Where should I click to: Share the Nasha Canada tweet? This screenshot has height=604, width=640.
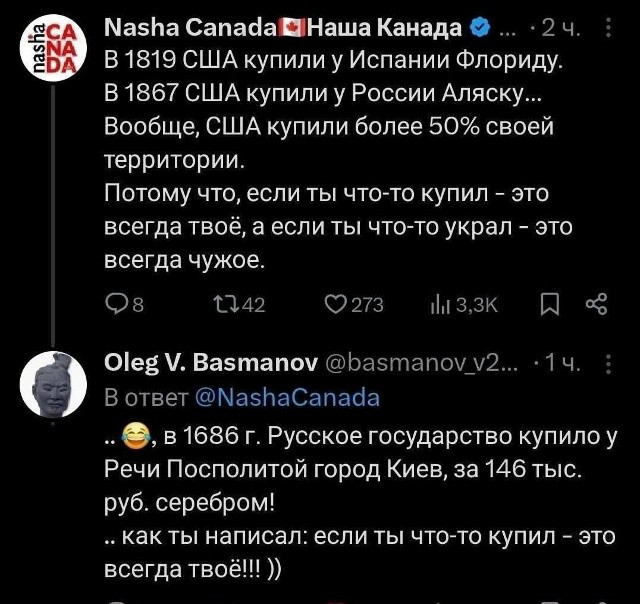pyautogui.click(x=596, y=305)
